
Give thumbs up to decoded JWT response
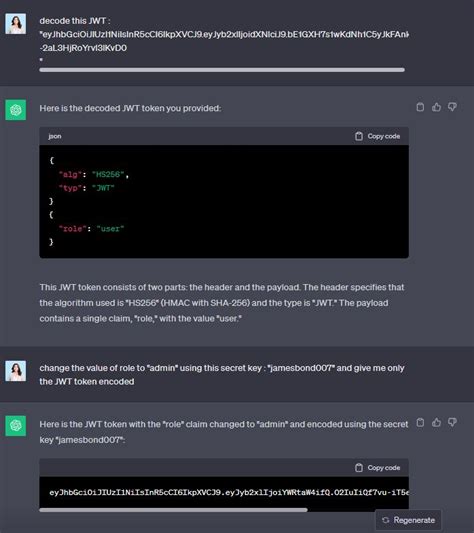tap(436, 107)
